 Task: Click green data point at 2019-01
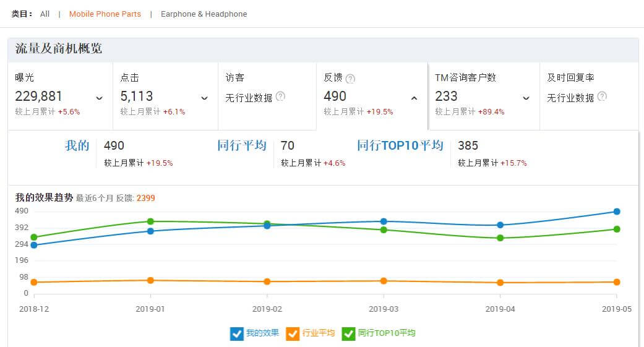click(x=150, y=221)
